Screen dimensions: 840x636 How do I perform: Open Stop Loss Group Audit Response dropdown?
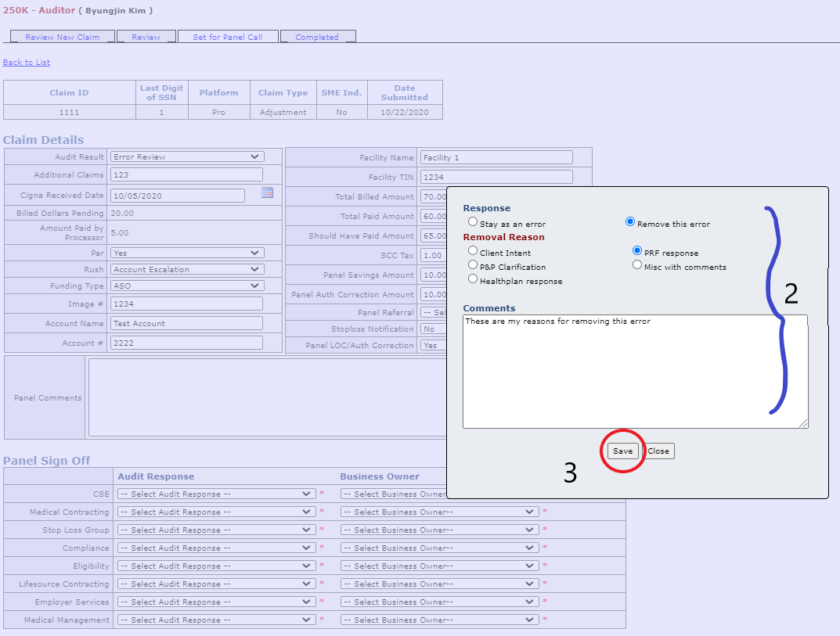(x=216, y=530)
